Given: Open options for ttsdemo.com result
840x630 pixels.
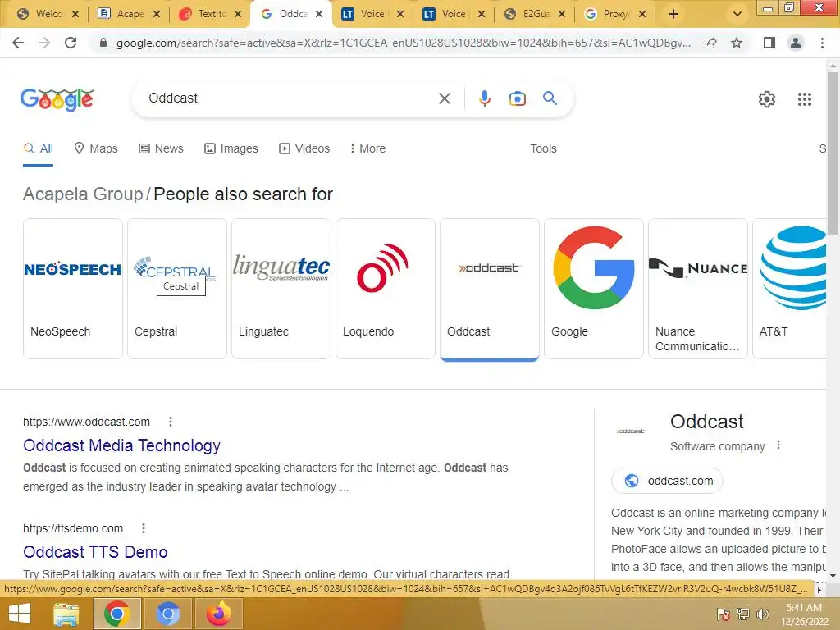Looking at the screenshot, I should point(143,528).
